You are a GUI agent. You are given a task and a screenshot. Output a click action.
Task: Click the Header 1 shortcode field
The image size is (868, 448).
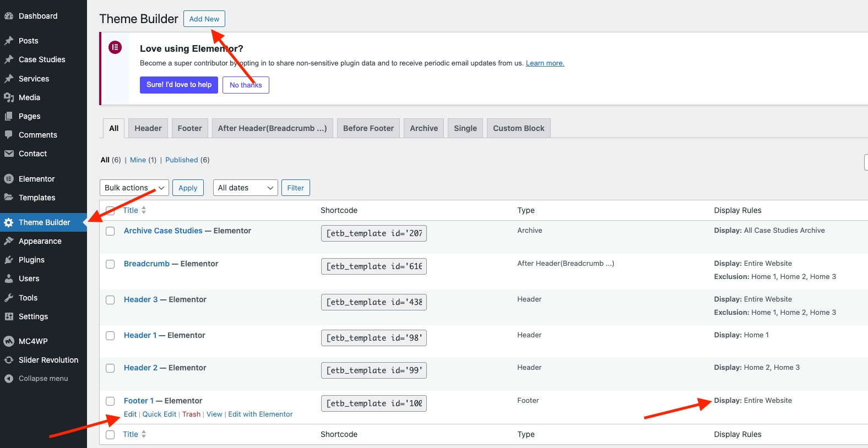tap(373, 338)
